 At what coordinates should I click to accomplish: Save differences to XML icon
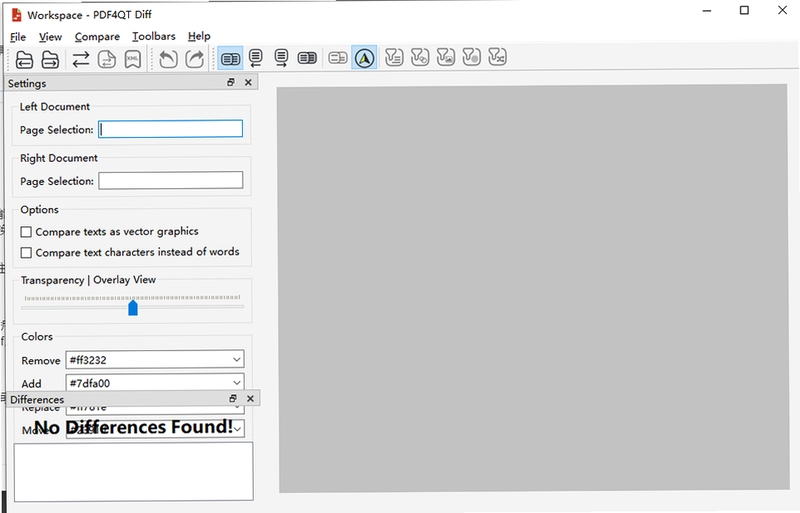[x=133, y=59]
